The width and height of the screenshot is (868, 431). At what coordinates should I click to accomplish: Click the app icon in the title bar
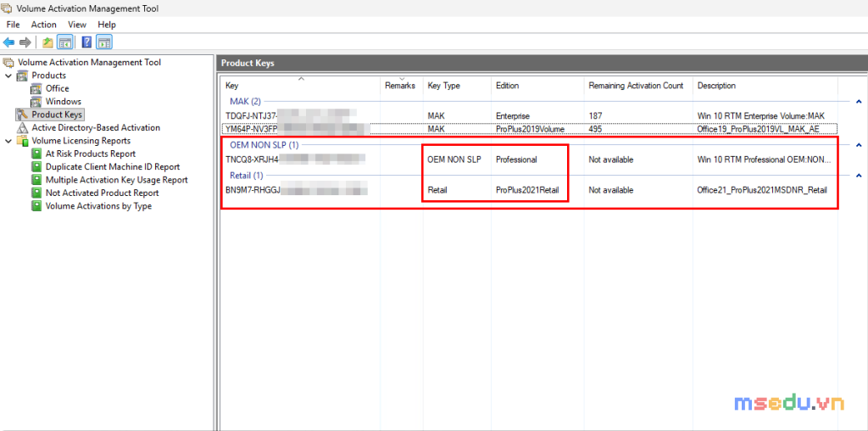tap(8, 8)
